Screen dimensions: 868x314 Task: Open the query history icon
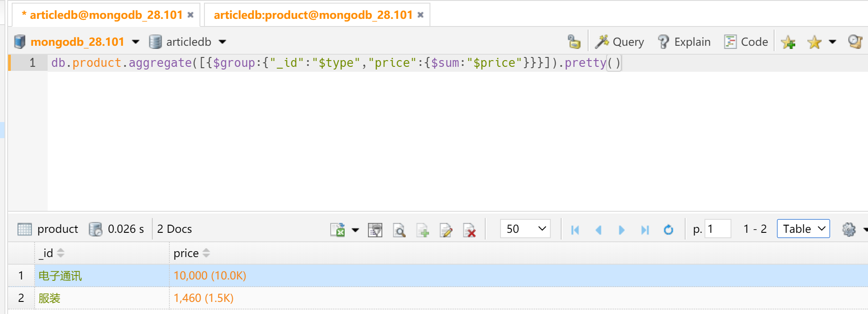(855, 42)
